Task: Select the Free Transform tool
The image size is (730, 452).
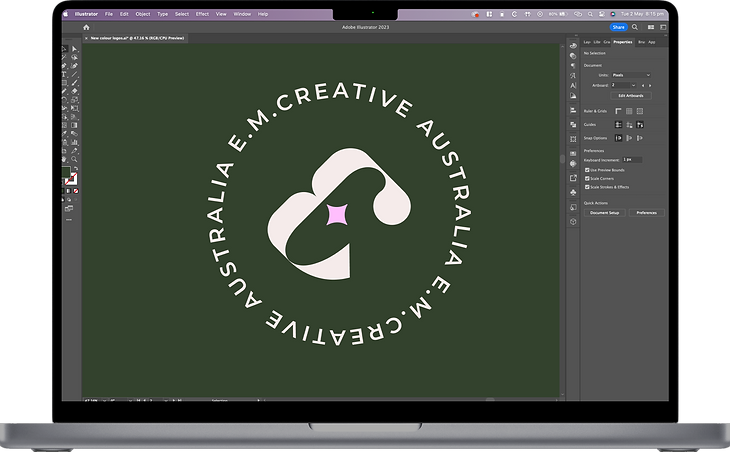Action: click(x=74, y=108)
